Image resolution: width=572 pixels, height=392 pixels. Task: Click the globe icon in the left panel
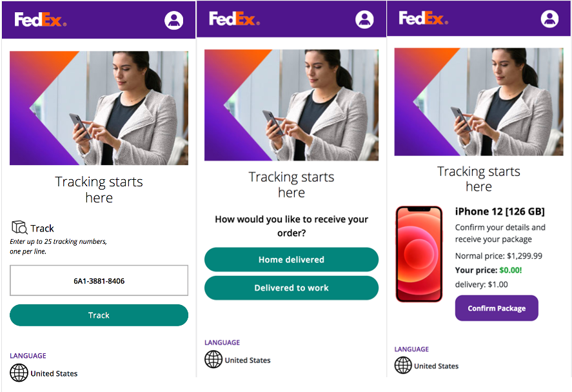tap(19, 373)
